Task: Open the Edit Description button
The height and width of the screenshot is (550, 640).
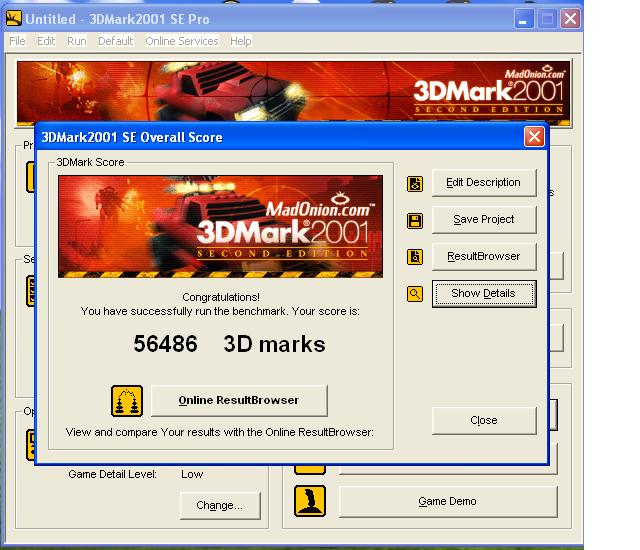Action: [484, 182]
